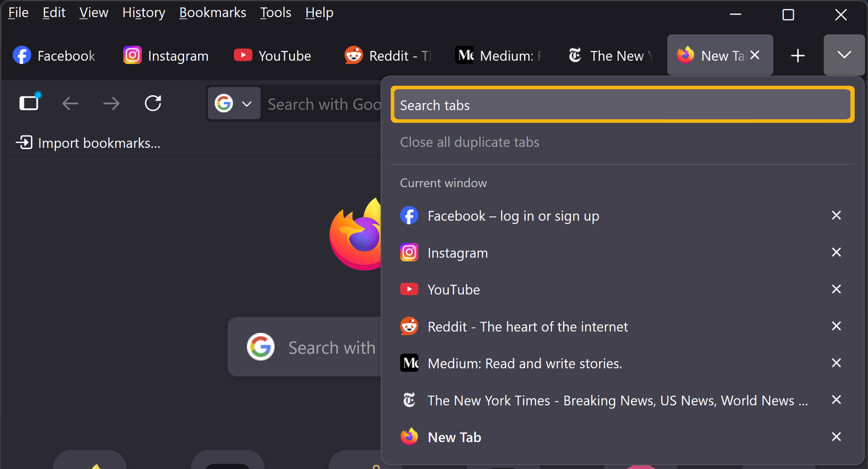Open the Edit menu

(54, 12)
